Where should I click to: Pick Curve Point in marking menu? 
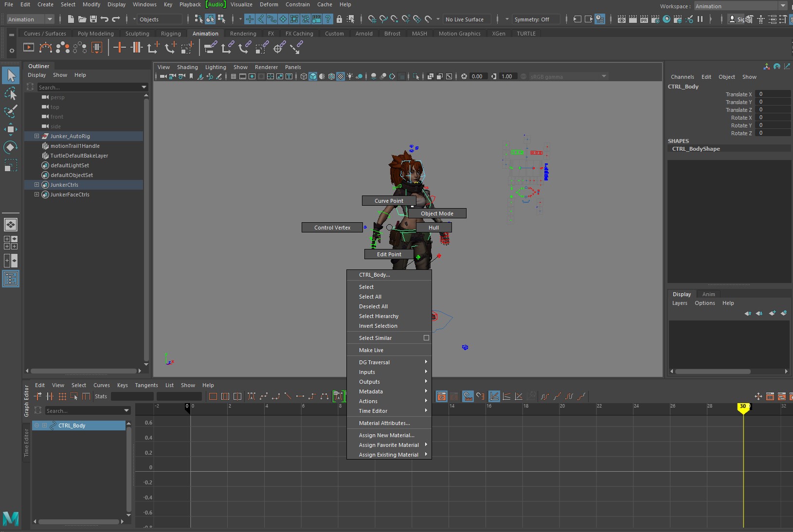[x=389, y=201]
